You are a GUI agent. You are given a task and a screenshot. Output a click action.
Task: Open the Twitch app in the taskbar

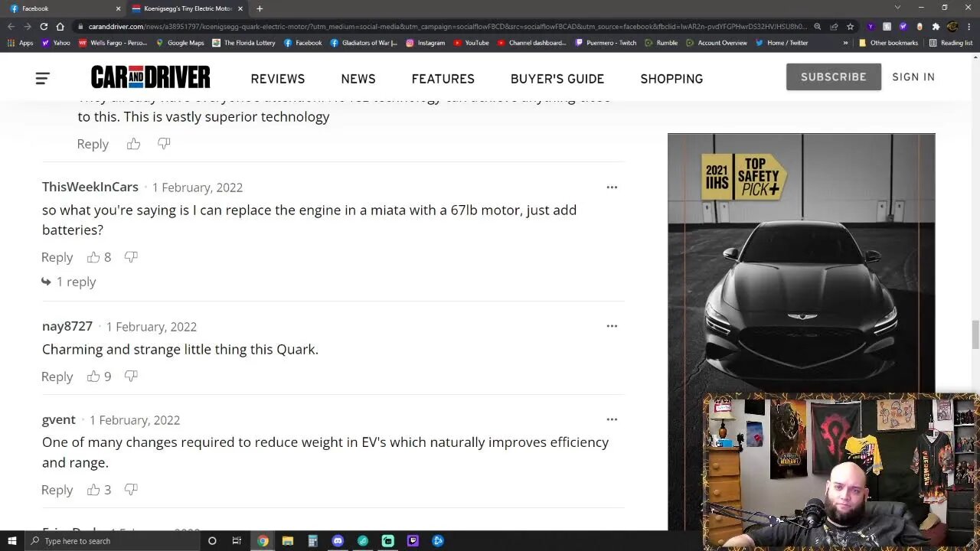click(413, 541)
